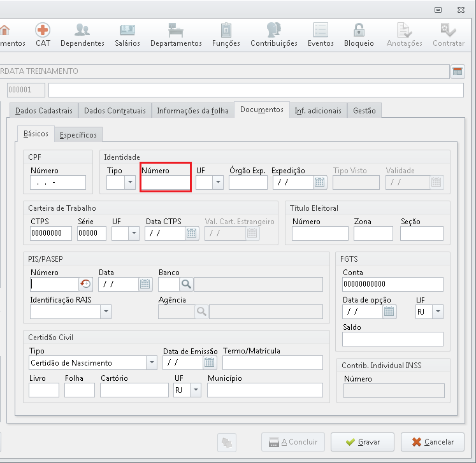Click the copy icon button left of Concluir
This screenshot has width=476, height=463.
pos(227,443)
